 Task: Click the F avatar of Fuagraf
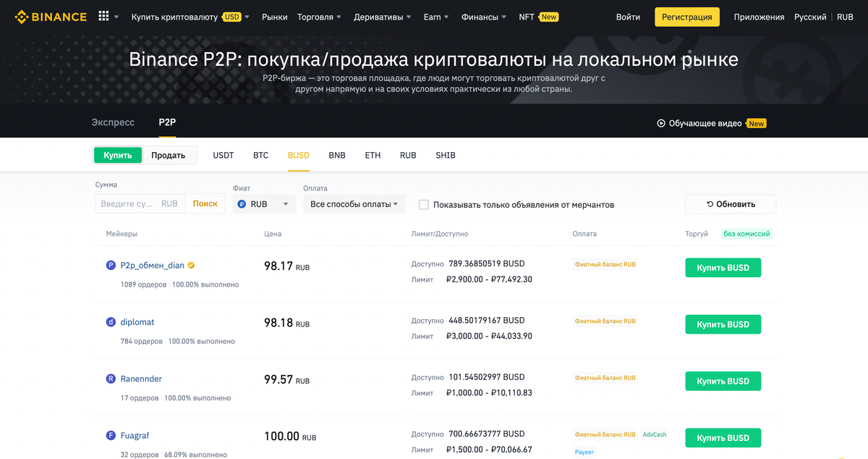(111, 435)
